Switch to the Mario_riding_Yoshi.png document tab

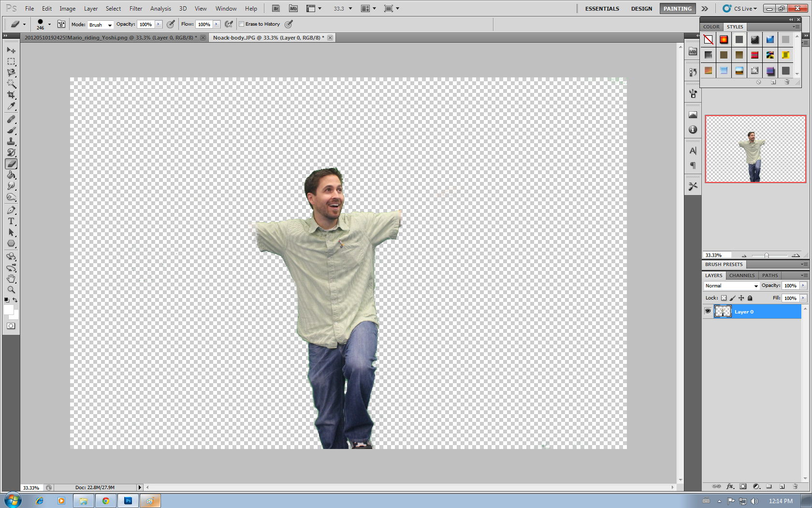click(110, 38)
